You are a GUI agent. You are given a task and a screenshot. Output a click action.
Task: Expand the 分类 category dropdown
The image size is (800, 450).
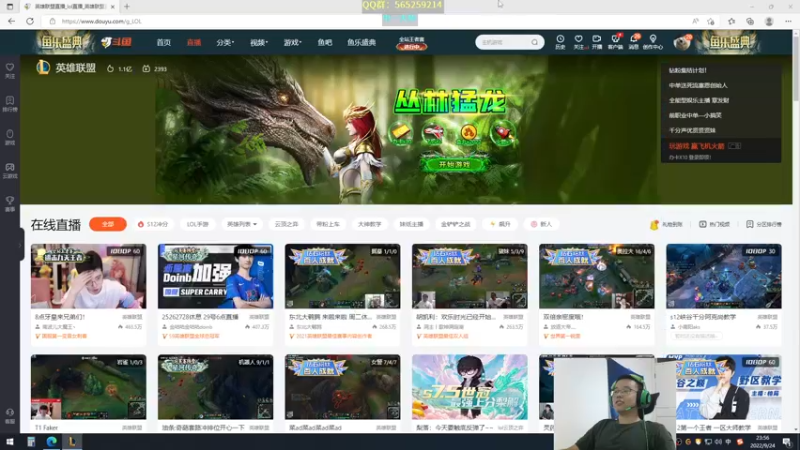click(x=224, y=42)
